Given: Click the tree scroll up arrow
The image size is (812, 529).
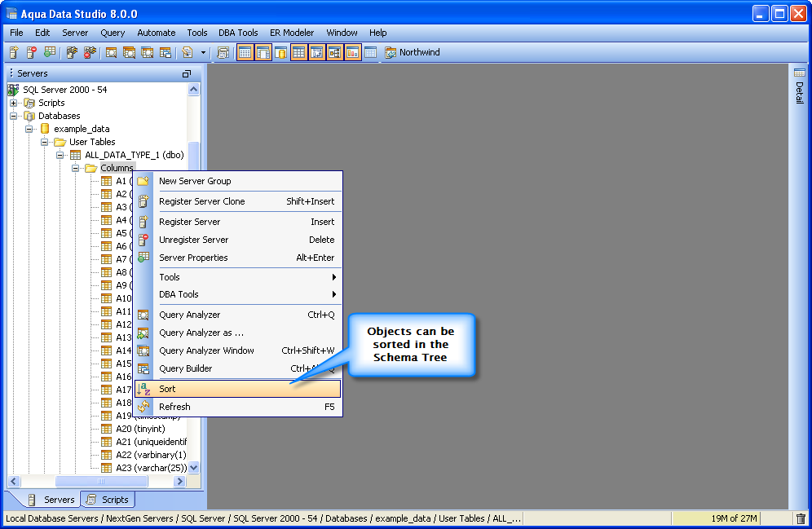Looking at the screenshot, I should click(194, 90).
